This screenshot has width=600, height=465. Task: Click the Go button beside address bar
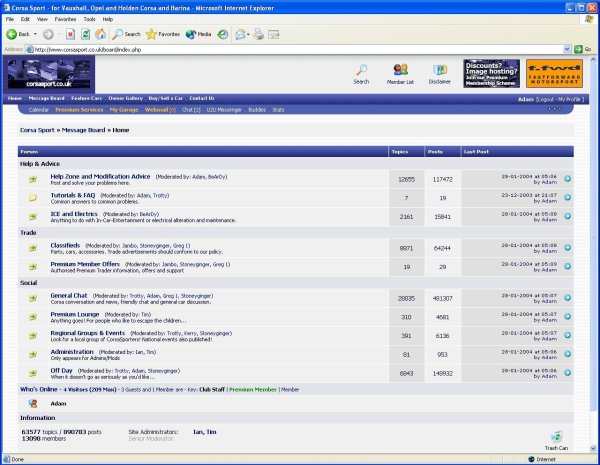point(583,49)
